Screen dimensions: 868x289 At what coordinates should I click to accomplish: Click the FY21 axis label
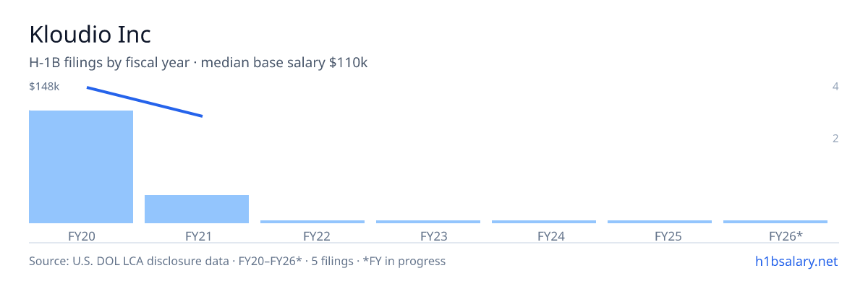(x=197, y=236)
